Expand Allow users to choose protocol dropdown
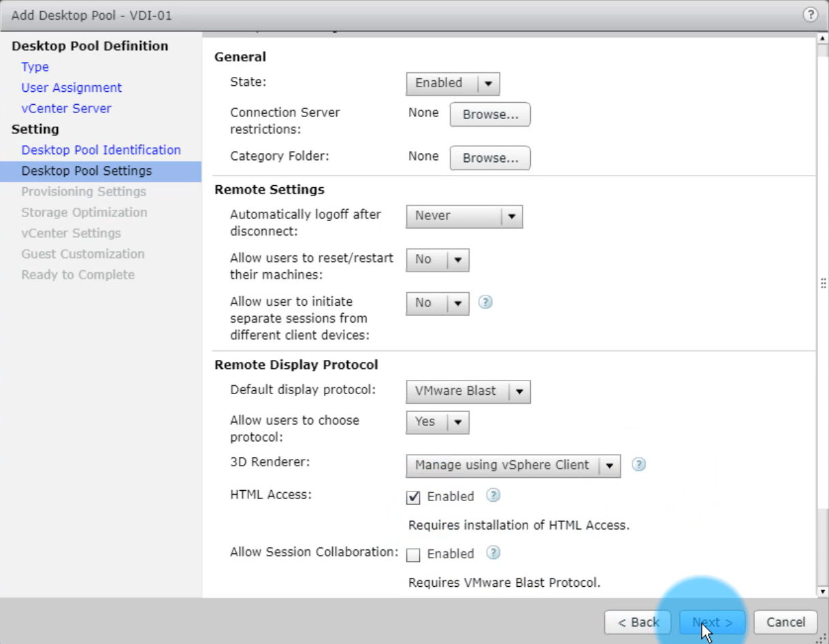 438,422
